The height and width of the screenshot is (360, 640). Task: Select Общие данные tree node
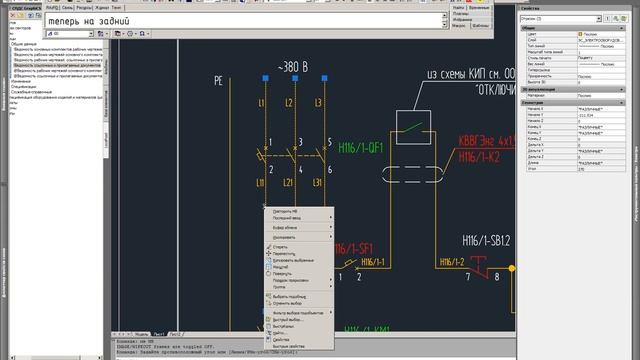coord(24,44)
